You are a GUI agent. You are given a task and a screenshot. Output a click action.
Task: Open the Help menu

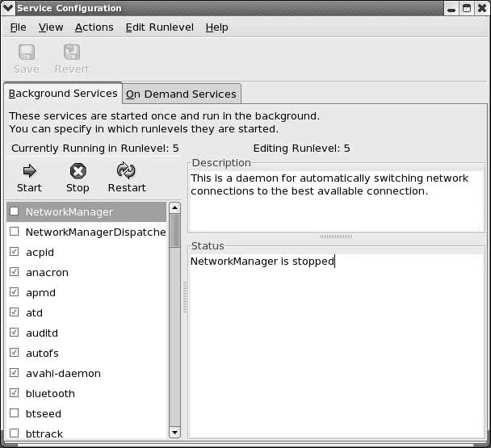tap(216, 27)
